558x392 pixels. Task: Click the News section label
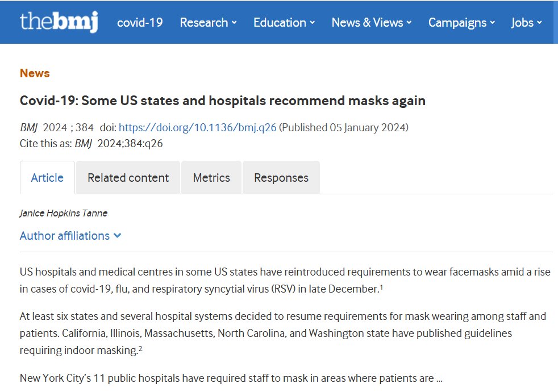point(35,73)
